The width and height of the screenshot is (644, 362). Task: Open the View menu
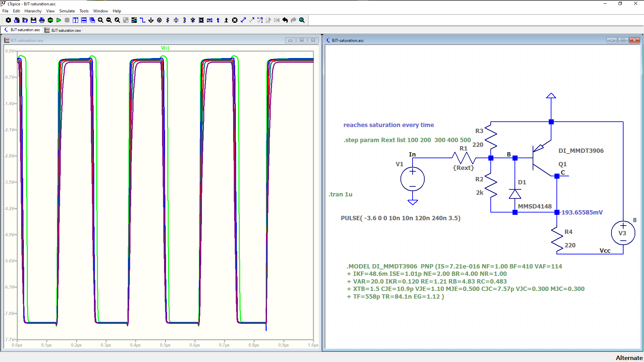tap(50, 11)
